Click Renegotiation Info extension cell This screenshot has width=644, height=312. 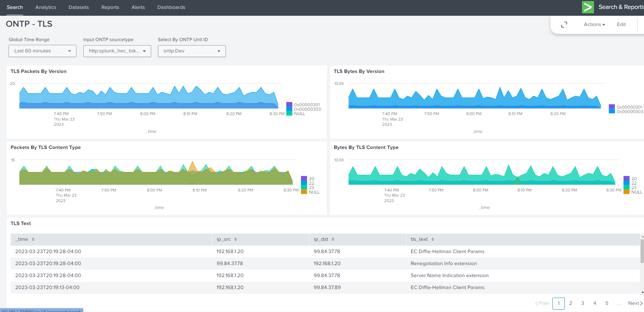(443, 264)
